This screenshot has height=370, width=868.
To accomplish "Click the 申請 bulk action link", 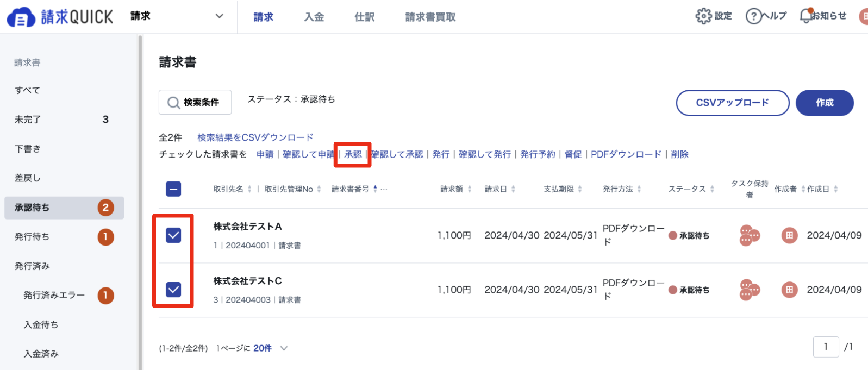I will point(265,154).
